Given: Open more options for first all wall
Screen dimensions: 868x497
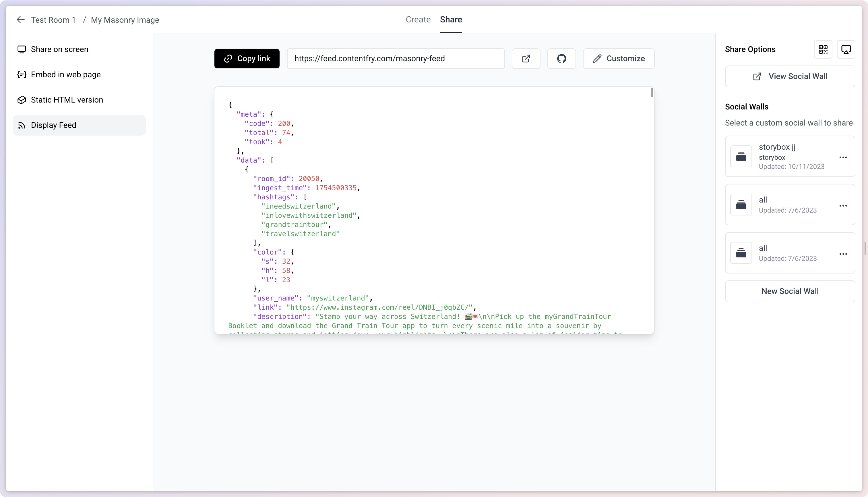Looking at the screenshot, I should point(843,205).
